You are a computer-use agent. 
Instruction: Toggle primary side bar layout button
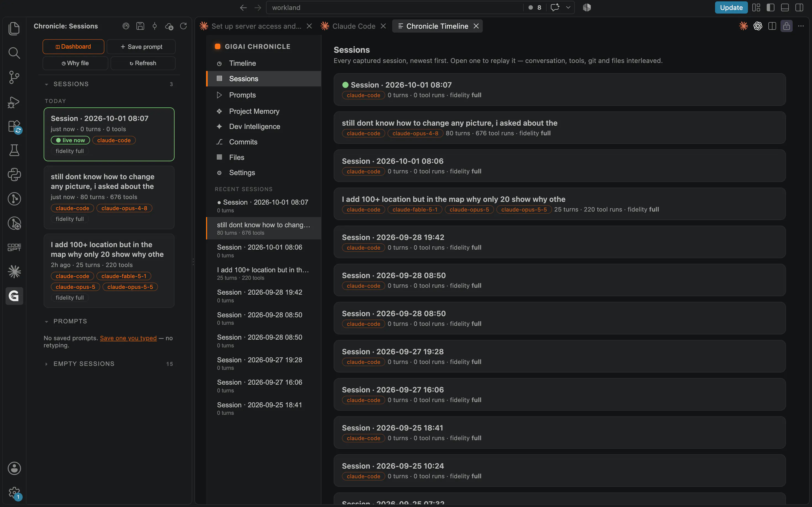pyautogui.click(x=770, y=8)
